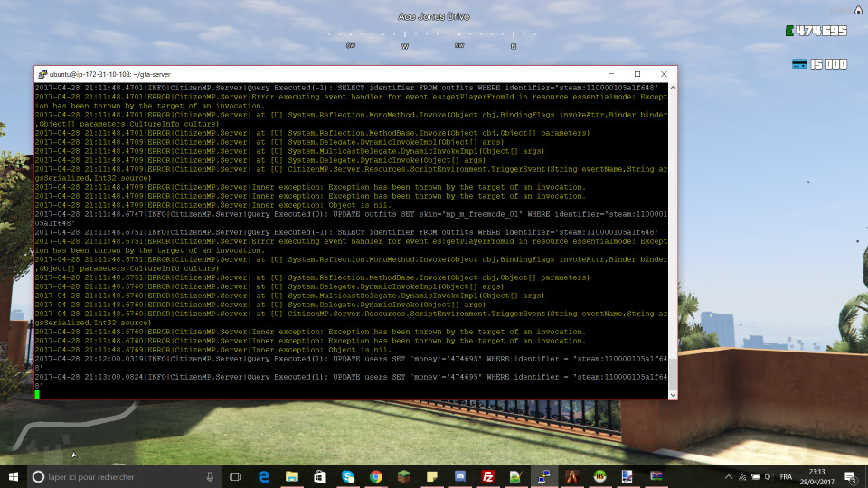
Task: Open the taskbar icon right of HS icon
Action: click(x=627, y=476)
